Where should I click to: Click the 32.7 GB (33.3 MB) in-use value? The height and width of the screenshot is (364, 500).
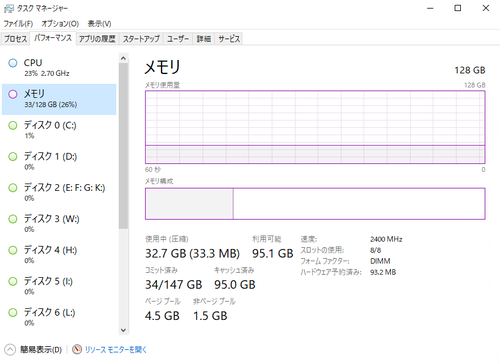(x=192, y=254)
